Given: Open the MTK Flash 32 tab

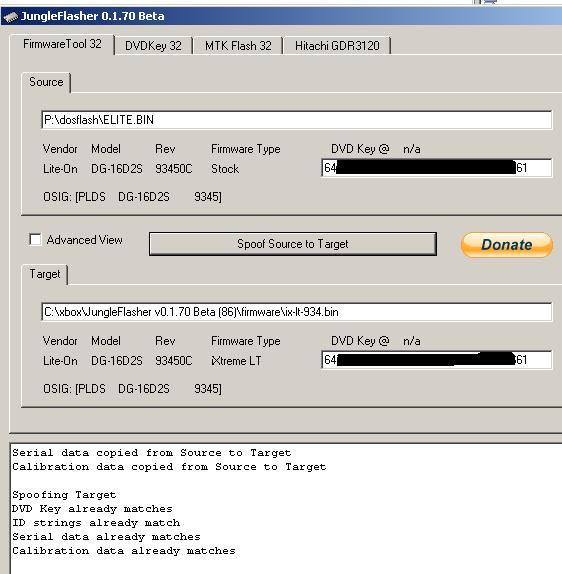Looking at the screenshot, I should [x=238, y=46].
